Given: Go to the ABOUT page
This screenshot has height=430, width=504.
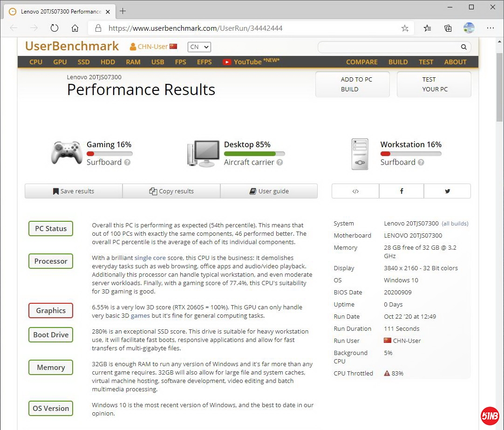Looking at the screenshot, I should point(455,62).
